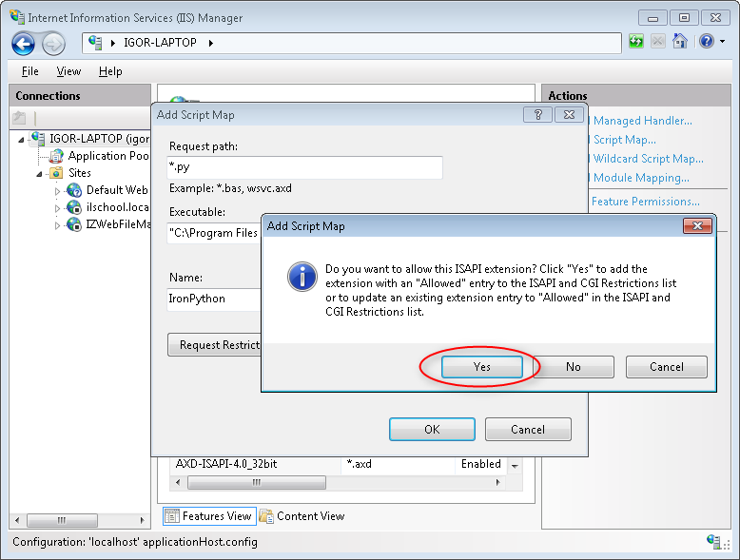Screen dimensions: 740x560
Task: Expand the IZWebFileManager site node
Action: tap(57, 225)
